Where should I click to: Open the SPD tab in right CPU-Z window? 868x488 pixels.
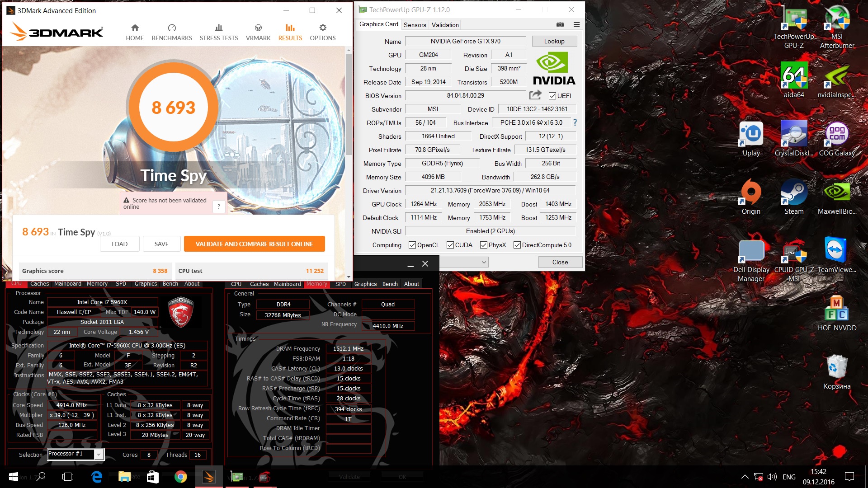(340, 284)
